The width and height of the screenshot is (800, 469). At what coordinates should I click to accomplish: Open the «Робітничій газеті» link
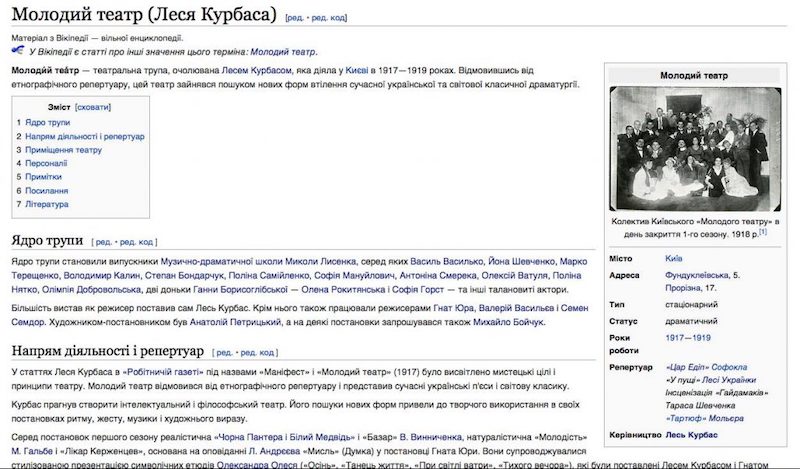pyautogui.click(x=163, y=372)
